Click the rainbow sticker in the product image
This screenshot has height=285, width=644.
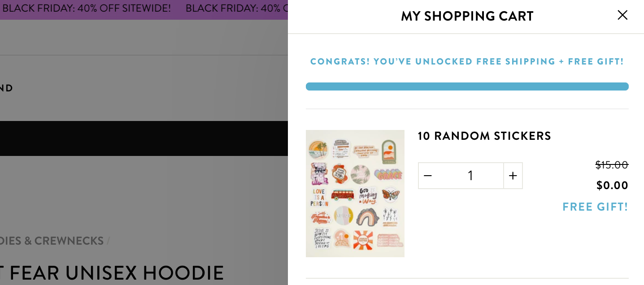[x=368, y=218]
